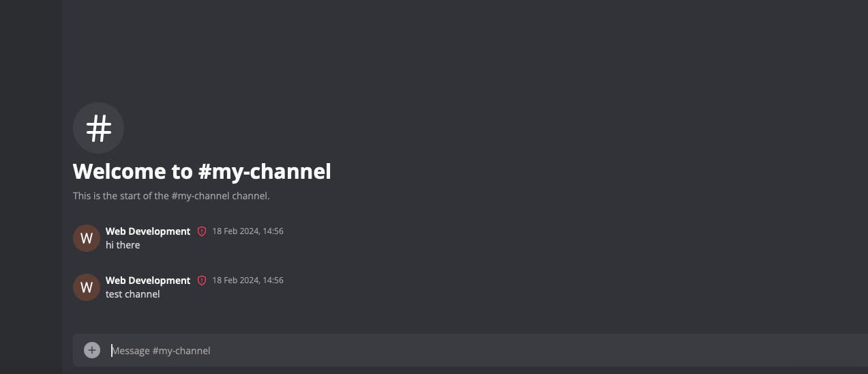
Task: Click the Web Development username above "hi there"
Action: coord(148,231)
